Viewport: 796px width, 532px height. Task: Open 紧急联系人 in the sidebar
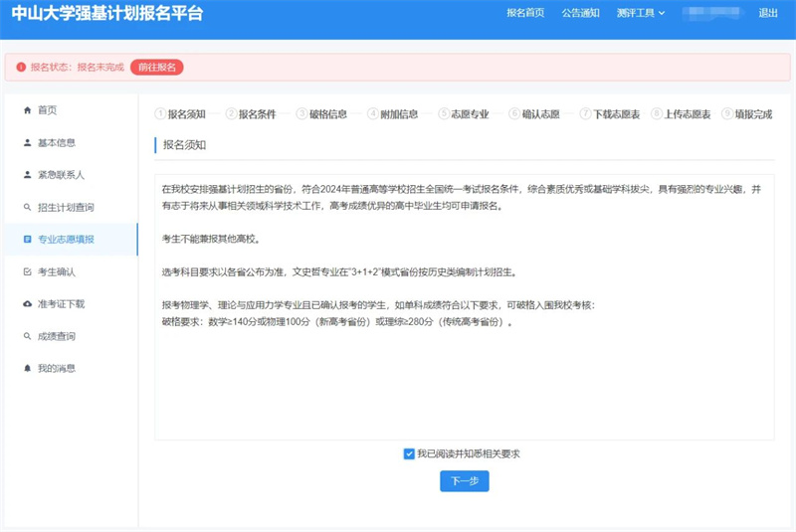(x=71, y=175)
